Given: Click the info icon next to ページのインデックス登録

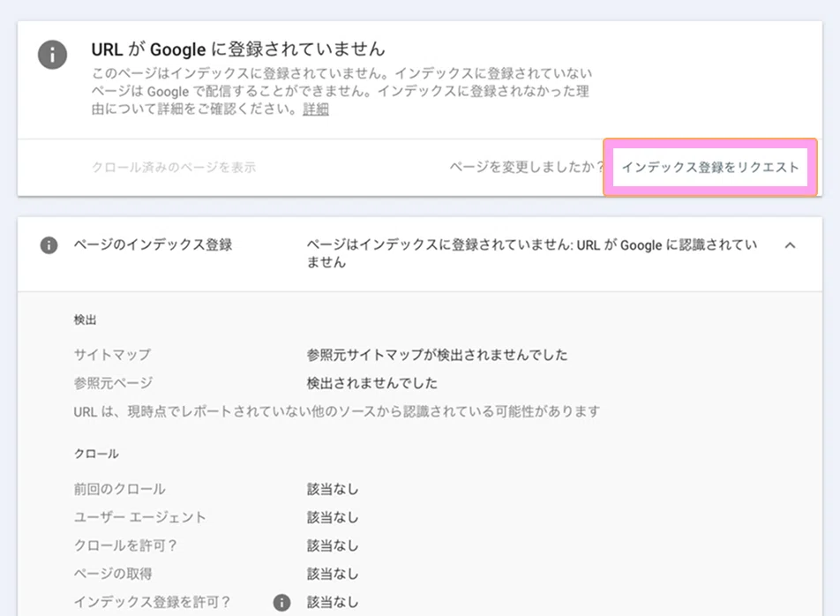Looking at the screenshot, I should click(49, 245).
